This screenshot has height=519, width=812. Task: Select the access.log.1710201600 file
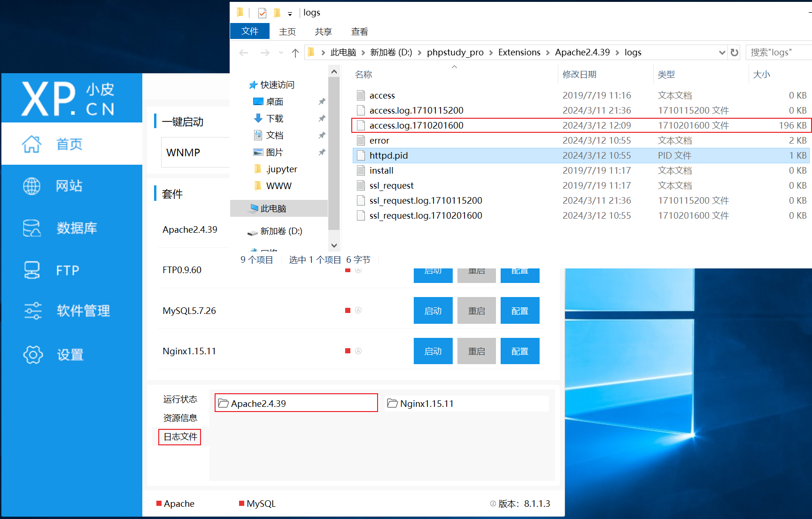click(581, 125)
